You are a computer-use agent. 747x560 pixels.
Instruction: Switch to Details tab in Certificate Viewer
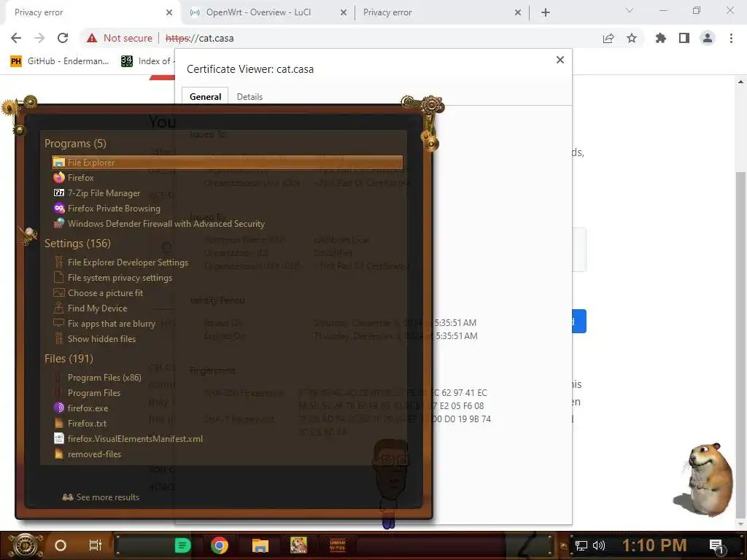249,97
